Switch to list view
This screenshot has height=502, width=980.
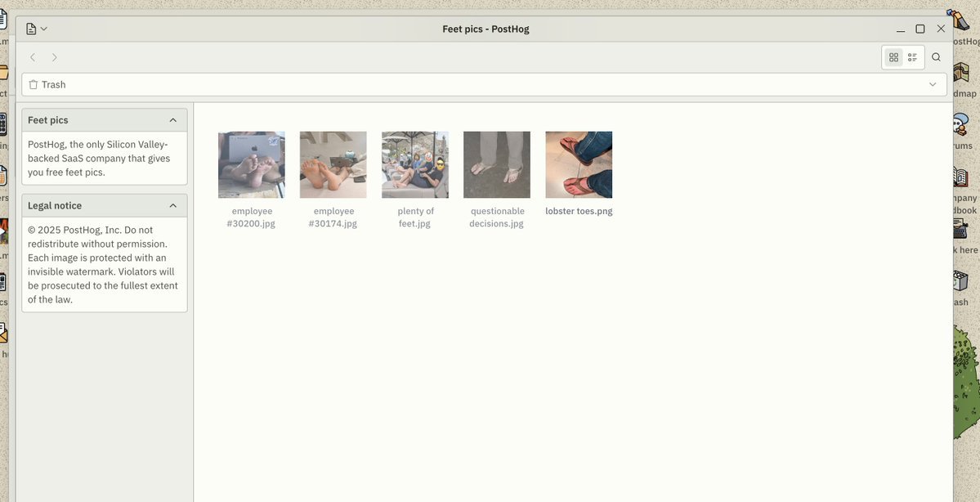[913, 57]
